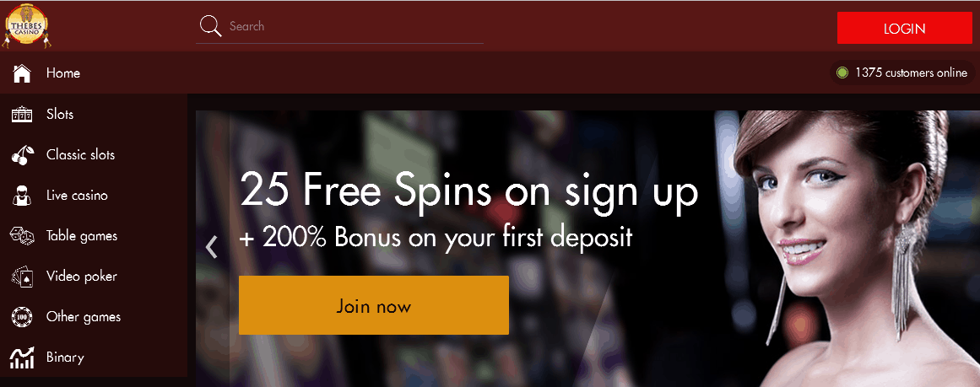Open the Binary chart icon
980x387 pixels.
point(22,357)
